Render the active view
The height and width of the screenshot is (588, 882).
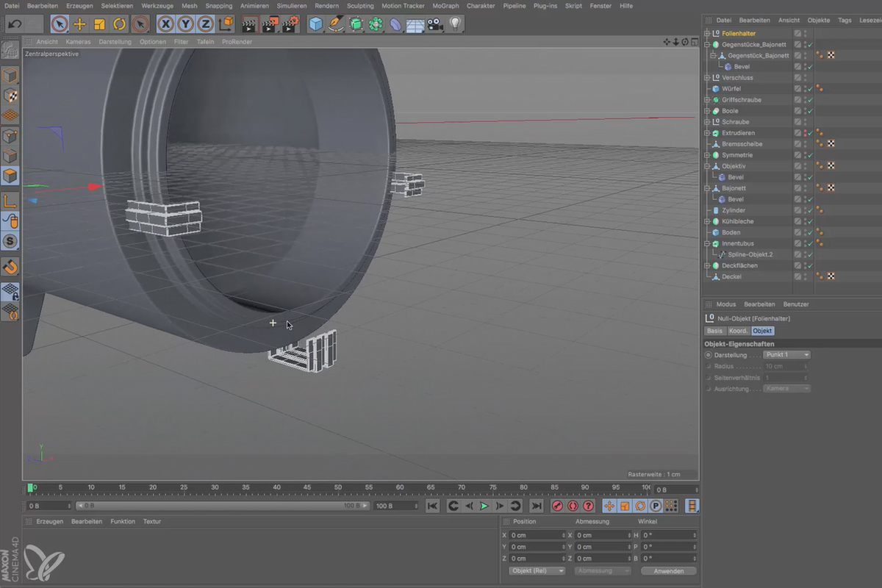coord(250,24)
